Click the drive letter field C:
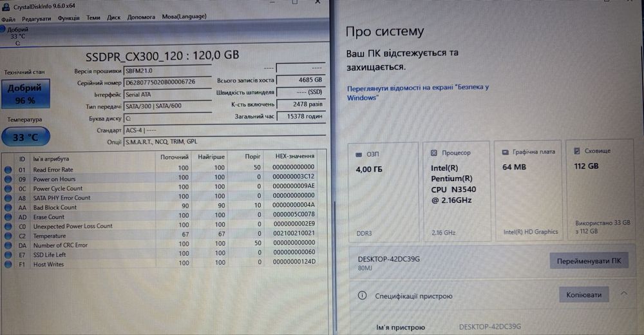This screenshot has width=644, height=335. tap(167, 119)
